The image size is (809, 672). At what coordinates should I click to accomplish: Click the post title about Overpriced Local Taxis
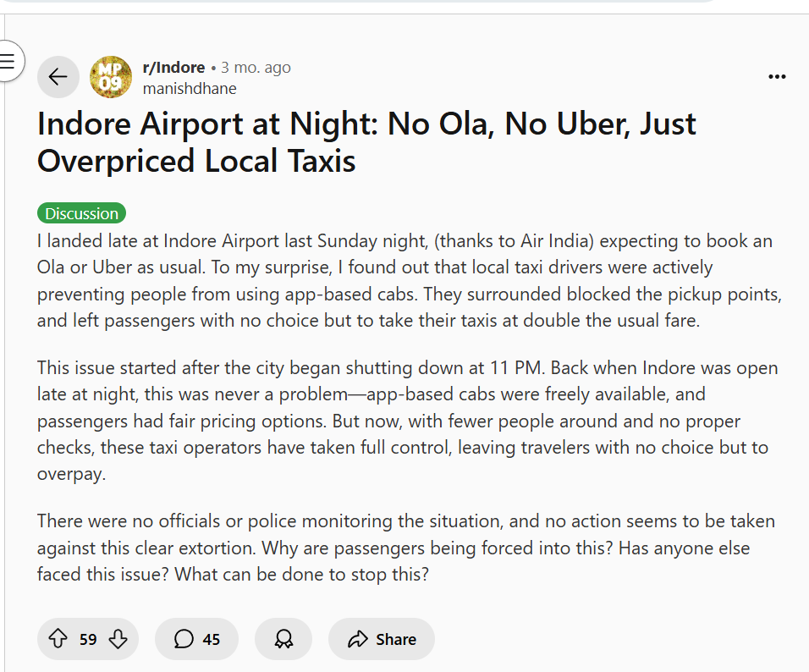pos(366,141)
